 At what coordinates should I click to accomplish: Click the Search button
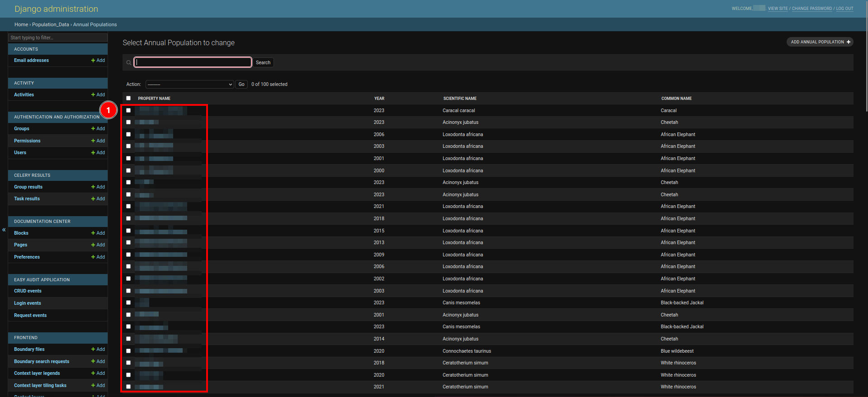click(x=263, y=63)
